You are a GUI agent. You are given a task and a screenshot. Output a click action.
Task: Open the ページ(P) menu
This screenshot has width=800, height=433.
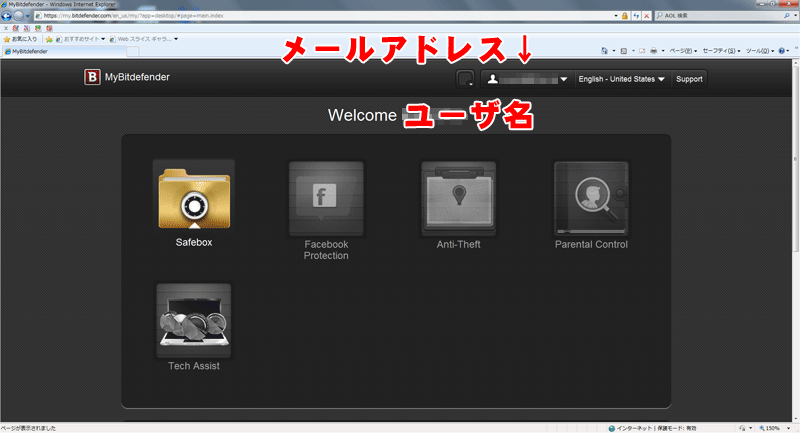point(683,50)
